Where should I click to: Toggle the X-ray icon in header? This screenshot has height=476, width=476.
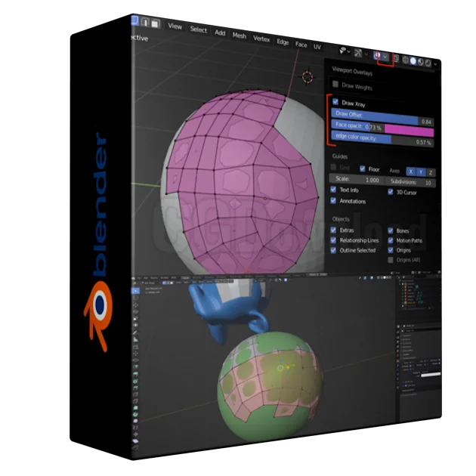[397, 58]
